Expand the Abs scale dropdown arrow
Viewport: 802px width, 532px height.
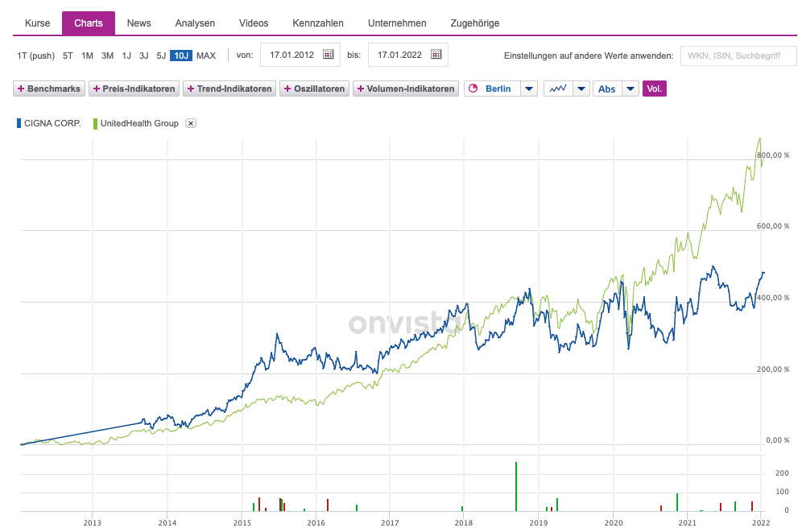(x=630, y=89)
